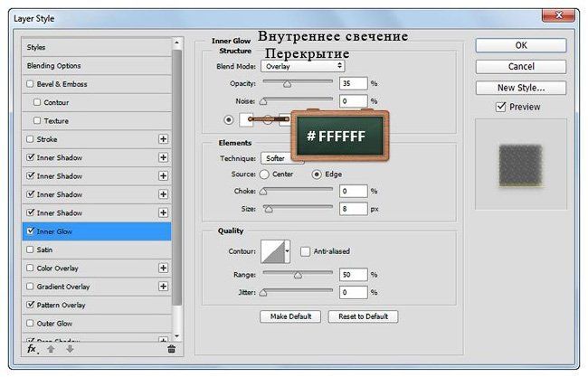Viewport: 588px width, 377px height.
Task: Click the Noise slider handle
Action: (x=263, y=101)
